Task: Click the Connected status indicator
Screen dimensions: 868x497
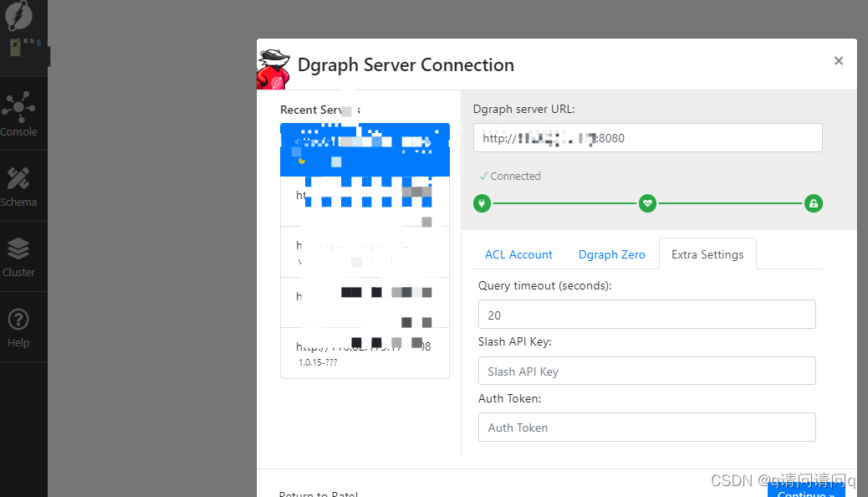Action: pyautogui.click(x=512, y=176)
